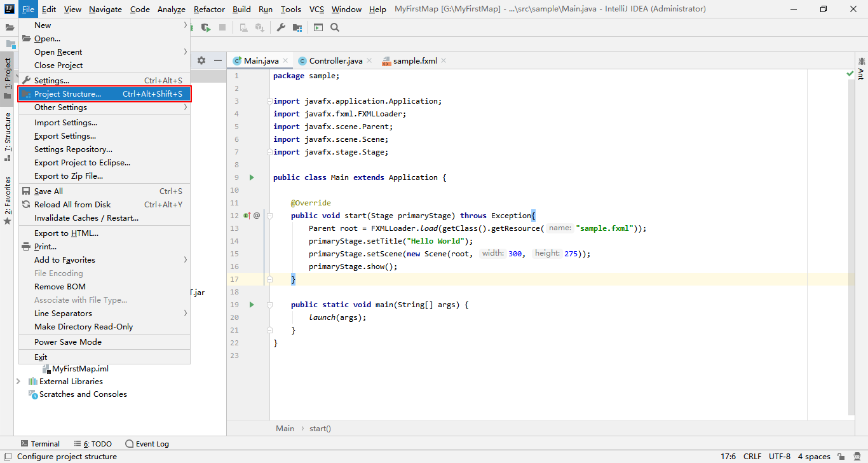Click the CRLF line separator status widget
Viewport: 868px width, 463px height.
click(752, 456)
